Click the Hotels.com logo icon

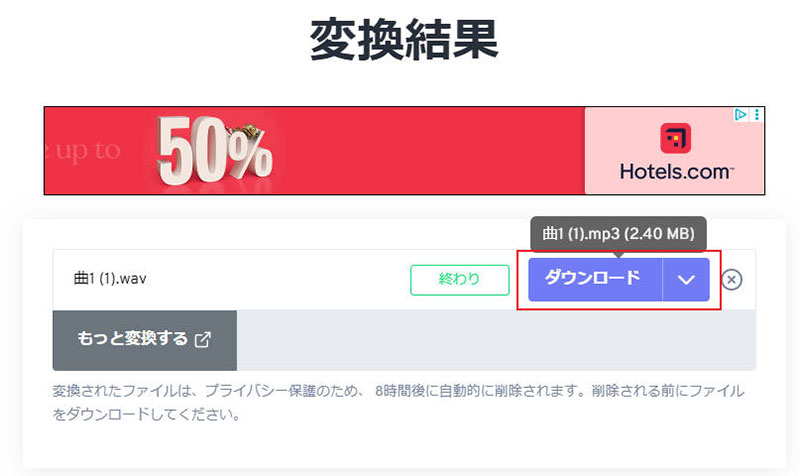point(675,137)
